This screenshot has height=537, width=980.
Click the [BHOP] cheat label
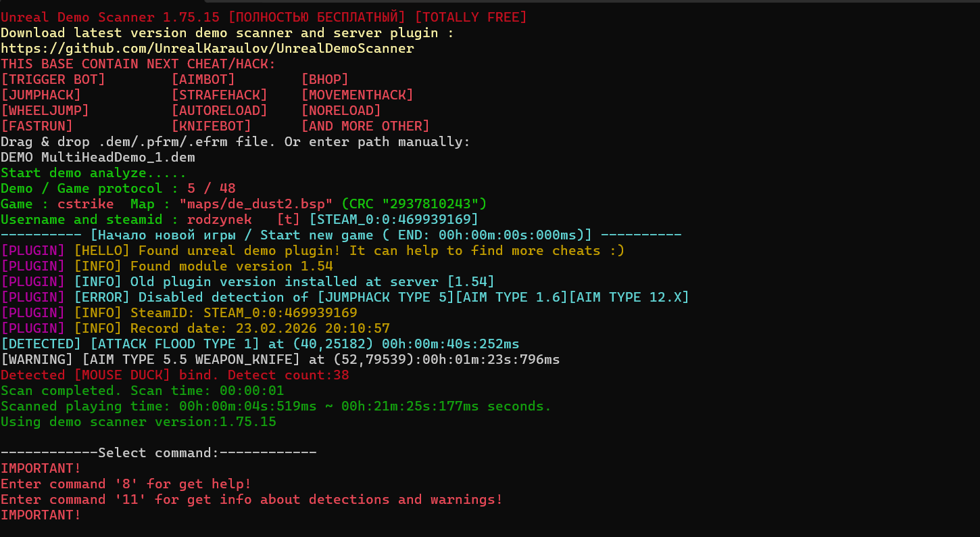click(x=324, y=80)
